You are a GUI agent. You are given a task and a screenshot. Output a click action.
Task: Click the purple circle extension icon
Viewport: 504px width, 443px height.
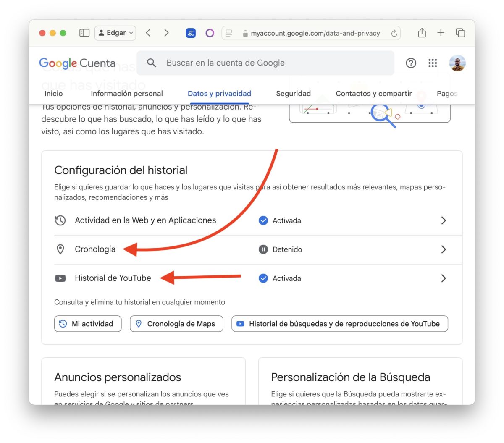[210, 33]
